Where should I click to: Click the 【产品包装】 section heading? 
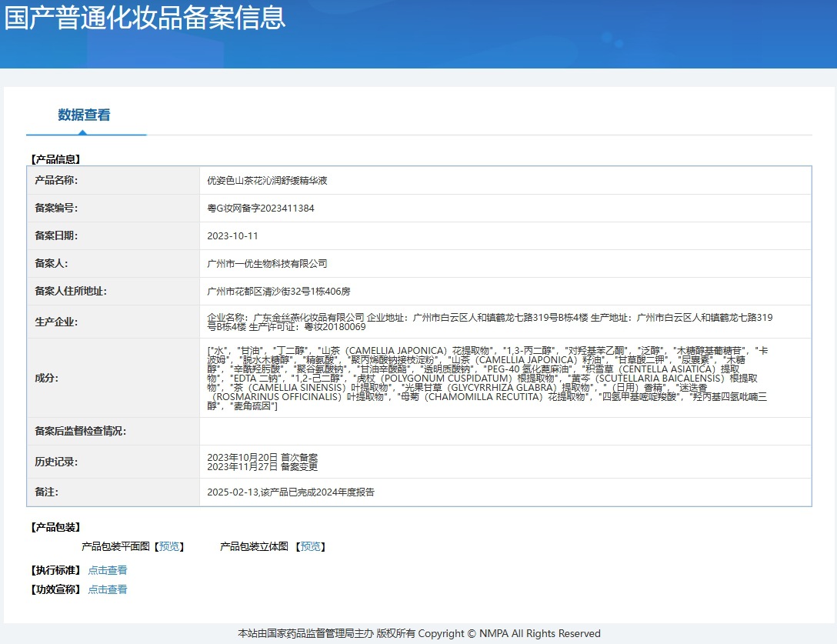pyautogui.click(x=55, y=527)
